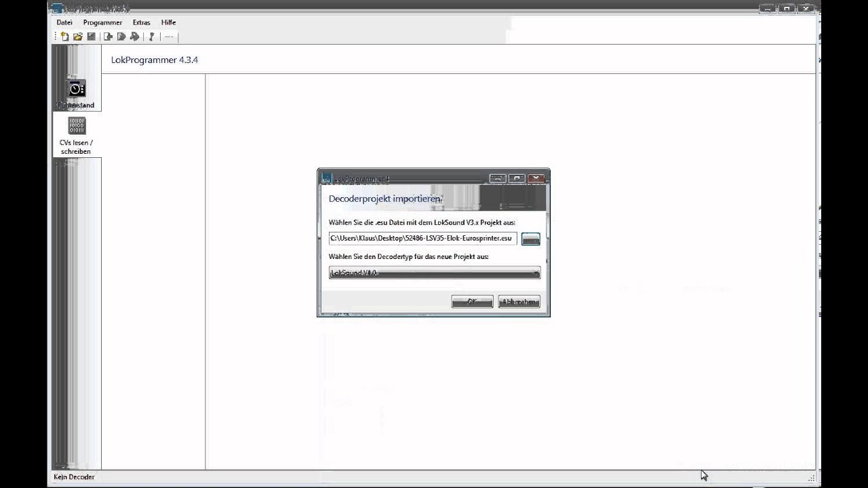Viewport: 868px width, 488px height.
Task: Click the Kein Decoder status bar text
Action: [x=74, y=477]
